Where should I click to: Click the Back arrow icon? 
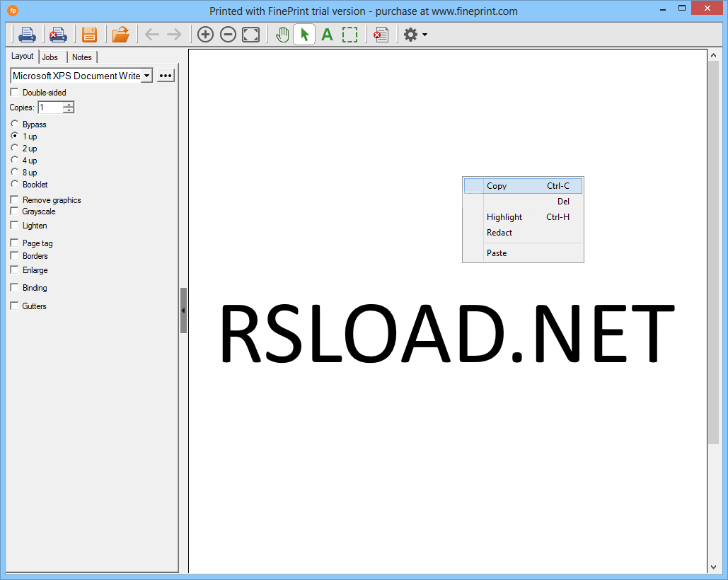click(152, 35)
